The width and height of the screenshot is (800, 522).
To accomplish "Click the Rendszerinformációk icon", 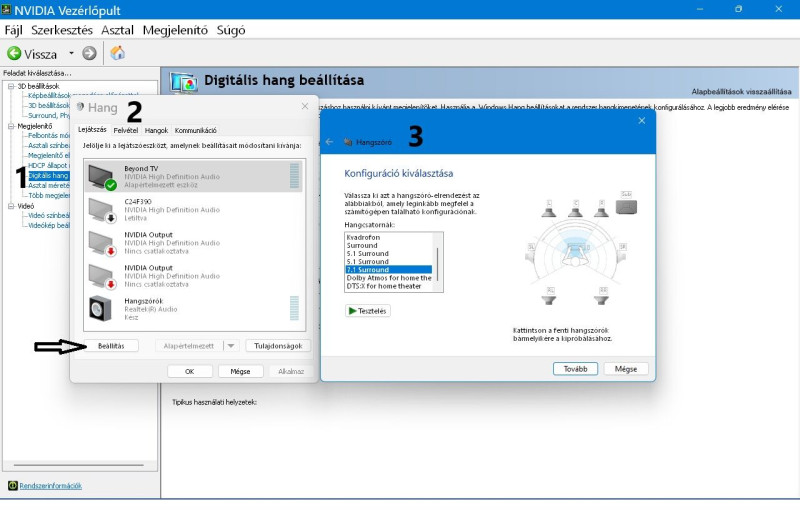I will tap(13, 486).
